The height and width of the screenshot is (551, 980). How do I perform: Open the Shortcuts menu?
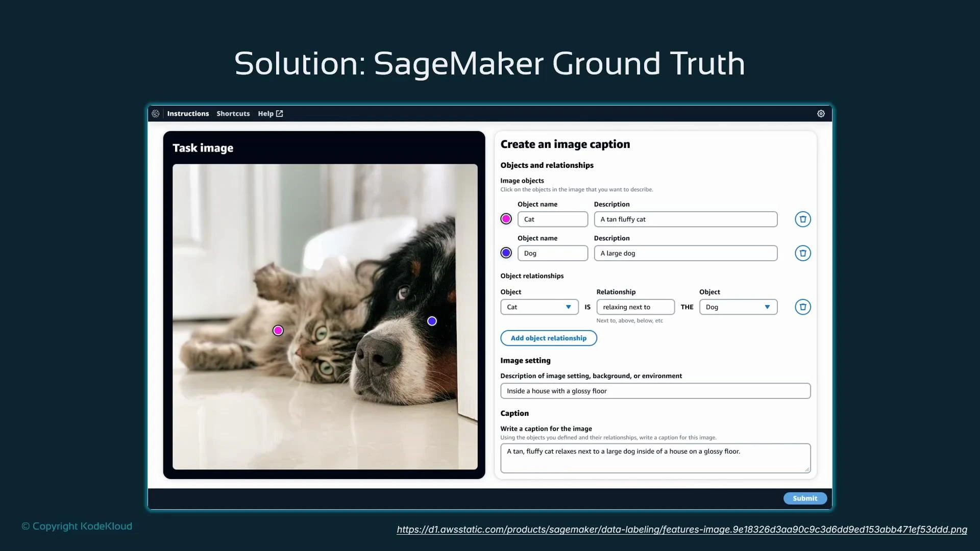(233, 113)
